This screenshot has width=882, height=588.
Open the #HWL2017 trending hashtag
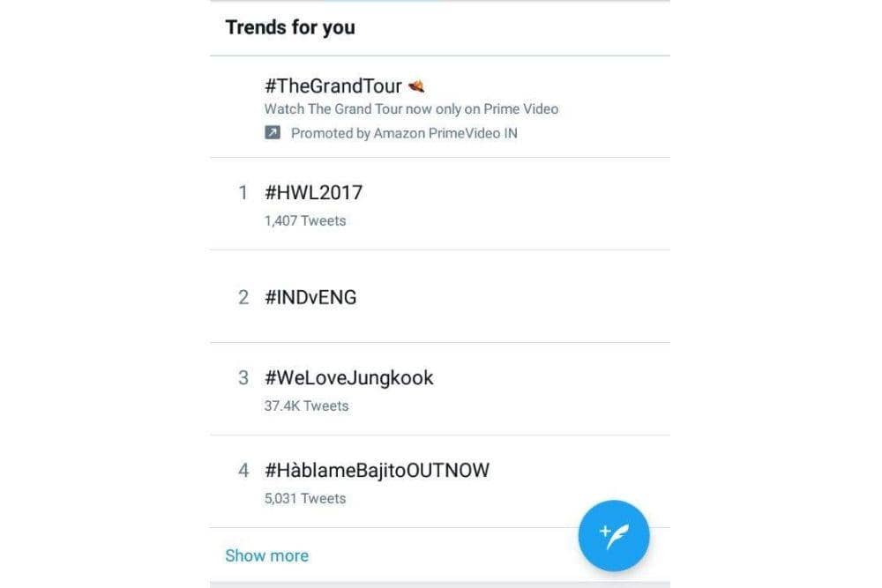[313, 192]
